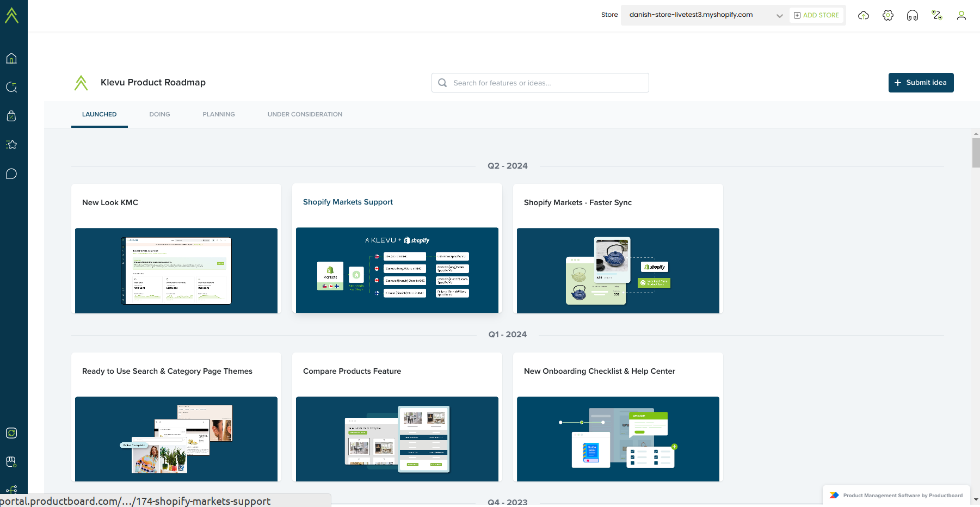Open the Shopify Markets Support link
The image size is (980, 507).
348,202
